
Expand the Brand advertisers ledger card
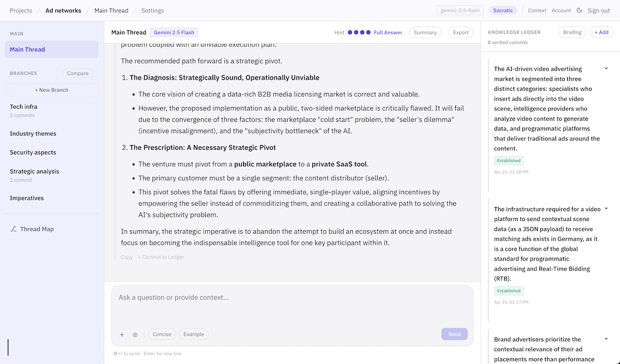(x=606, y=338)
